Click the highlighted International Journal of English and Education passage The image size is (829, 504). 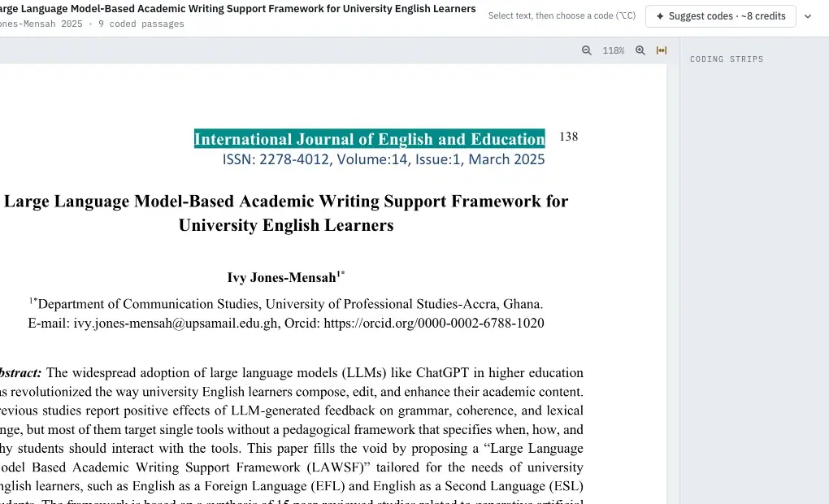pyautogui.click(x=369, y=138)
